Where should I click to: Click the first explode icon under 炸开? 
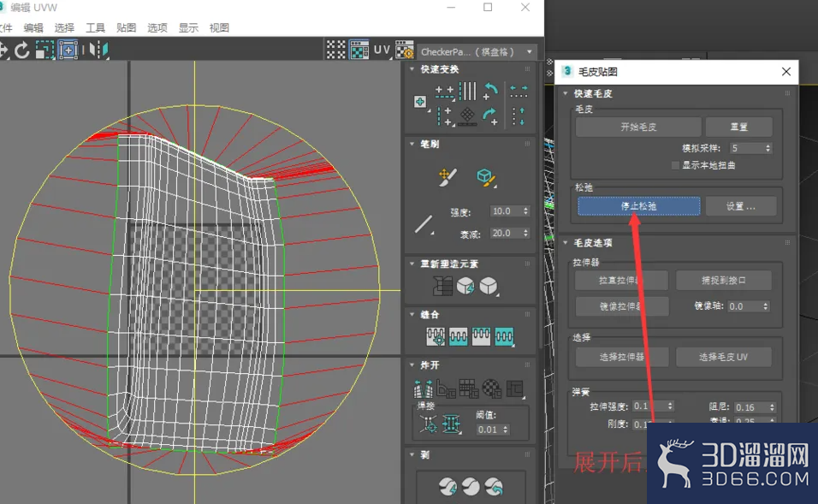point(423,388)
